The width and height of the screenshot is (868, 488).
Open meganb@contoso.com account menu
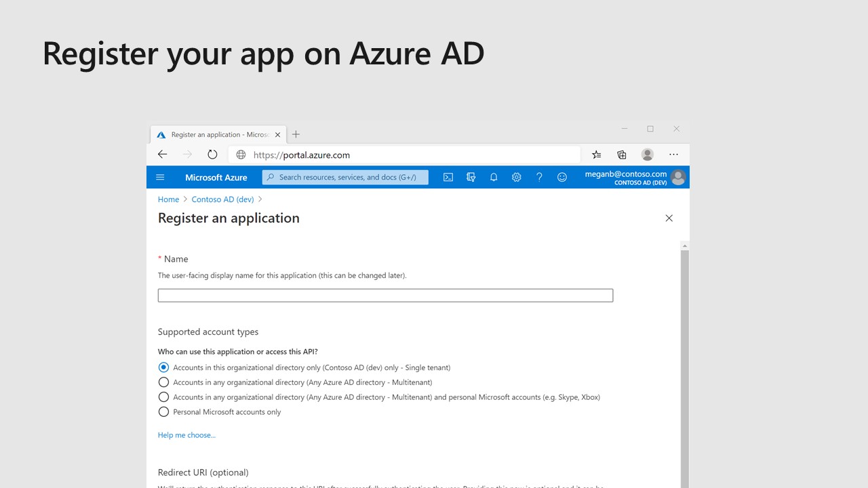point(635,178)
